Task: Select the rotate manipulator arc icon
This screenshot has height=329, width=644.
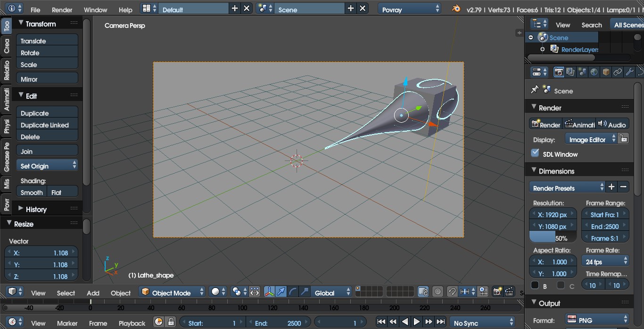Action: click(293, 292)
